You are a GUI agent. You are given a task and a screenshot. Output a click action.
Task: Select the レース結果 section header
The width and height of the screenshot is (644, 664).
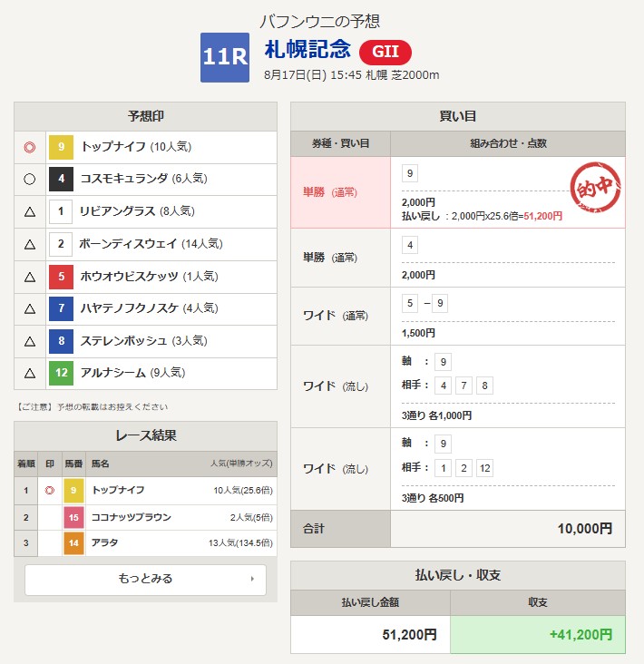click(x=145, y=435)
